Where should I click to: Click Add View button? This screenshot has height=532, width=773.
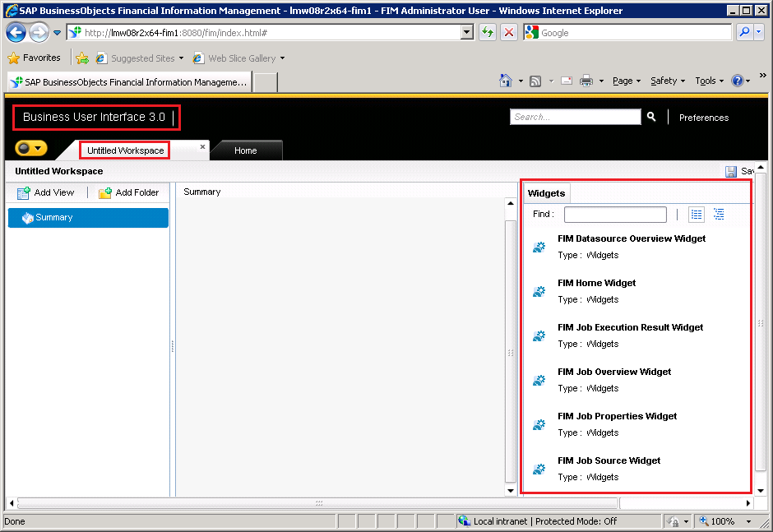click(x=45, y=192)
